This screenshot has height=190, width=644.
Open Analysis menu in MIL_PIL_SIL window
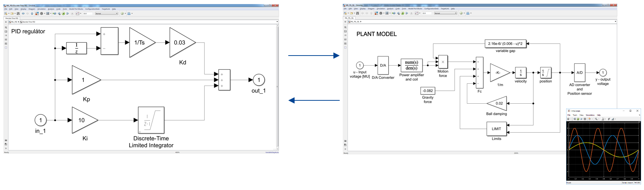390,9
